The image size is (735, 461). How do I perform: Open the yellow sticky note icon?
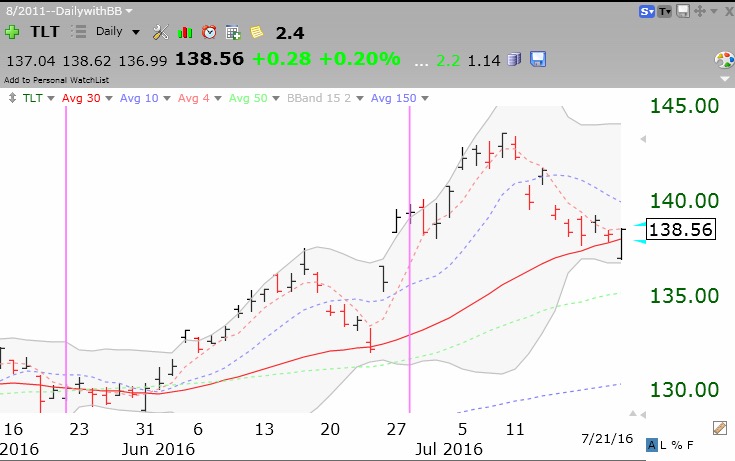[256, 32]
